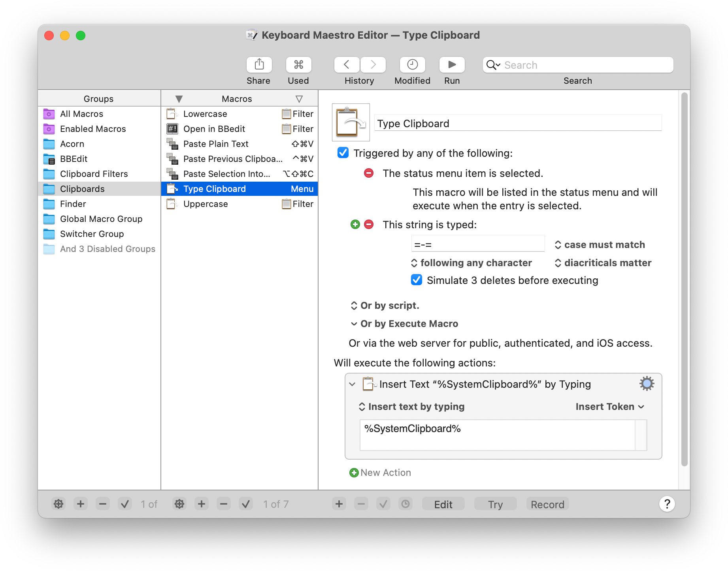
Task: Run the macro with play button
Action: pos(452,65)
